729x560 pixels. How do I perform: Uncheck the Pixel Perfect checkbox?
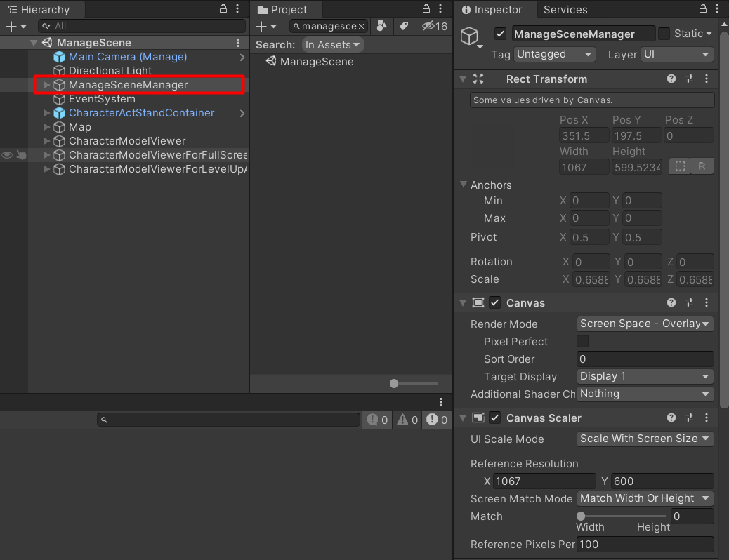(x=582, y=342)
